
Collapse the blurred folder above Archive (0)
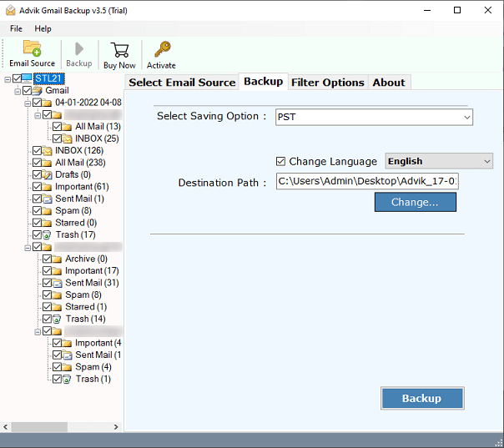[x=28, y=248]
